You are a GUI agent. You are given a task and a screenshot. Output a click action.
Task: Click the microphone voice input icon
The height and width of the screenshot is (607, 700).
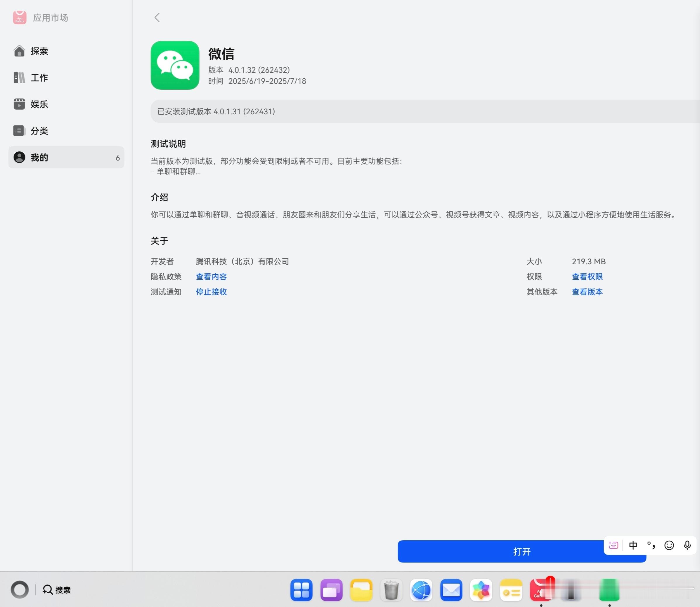pyautogui.click(x=687, y=545)
